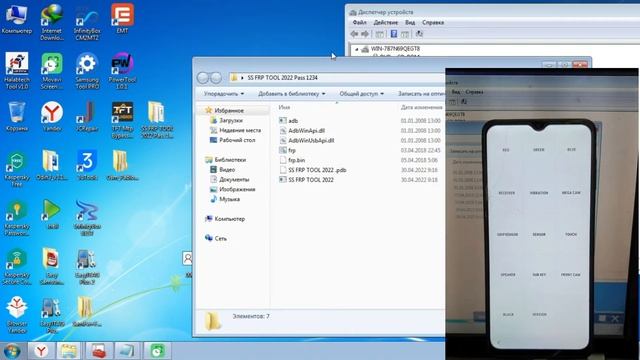
Task: Open green play-triangle desktop shortcut
Action: (52, 214)
